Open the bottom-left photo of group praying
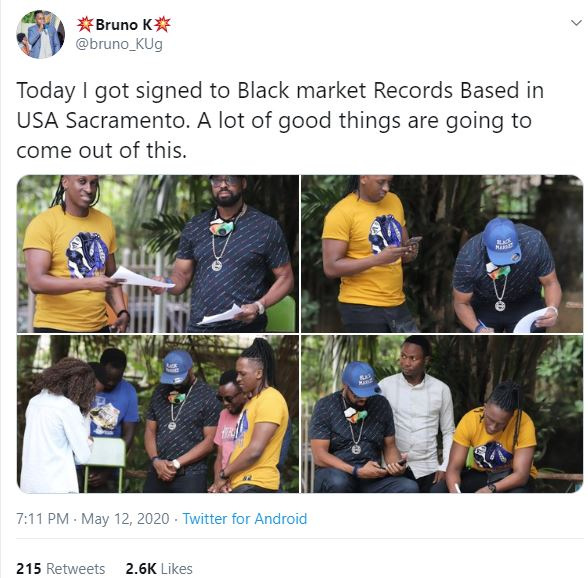The height and width of the screenshot is (578, 588). point(158,414)
